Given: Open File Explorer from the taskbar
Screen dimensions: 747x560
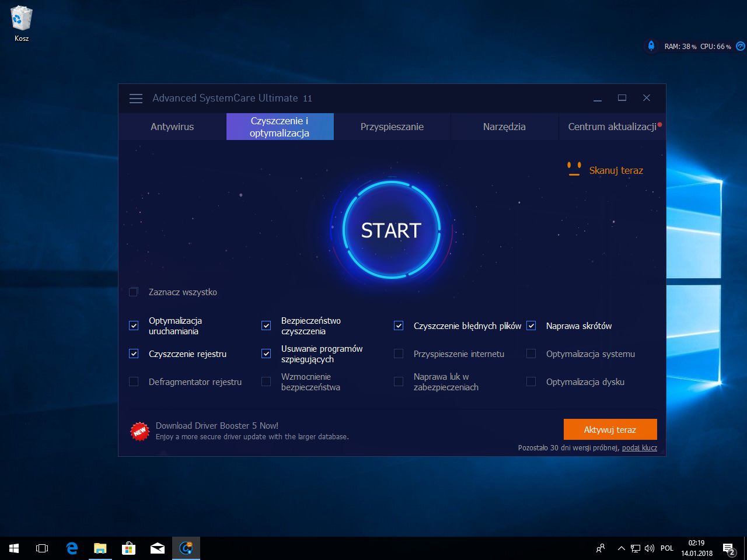Looking at the screenshot, I should pyautogui.click(x=100, y=548).
